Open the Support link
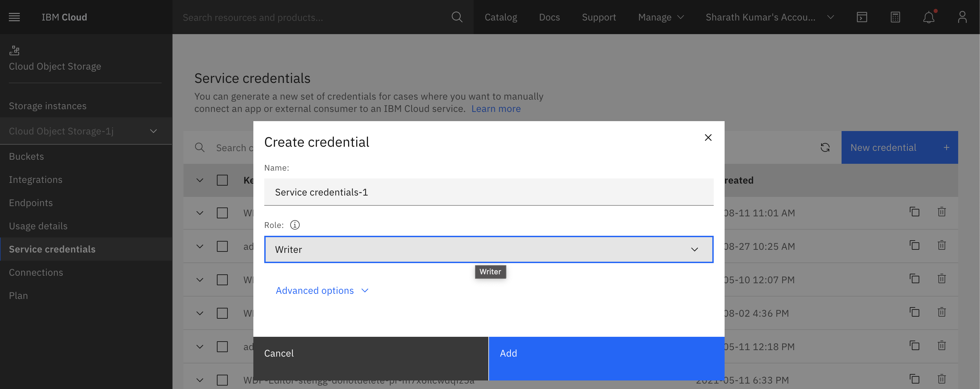 [x=599, y=17]
